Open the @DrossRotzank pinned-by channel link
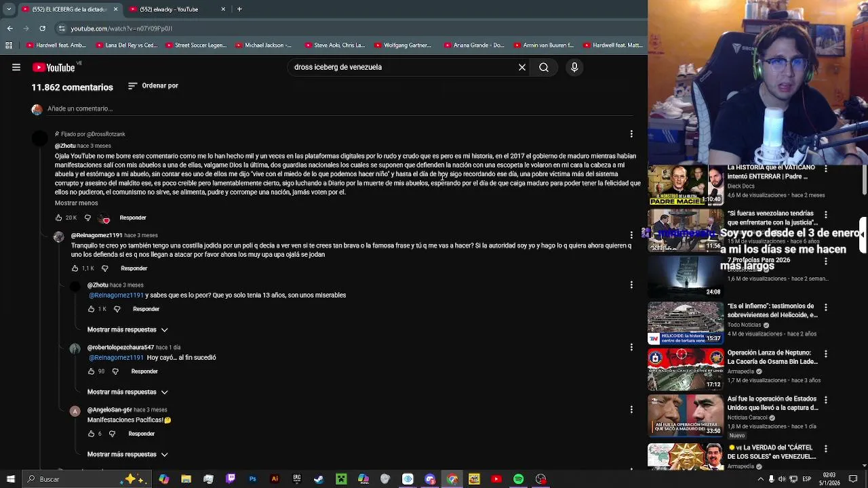This screenshot has height=488, width=868. click(x=106, y=134)
